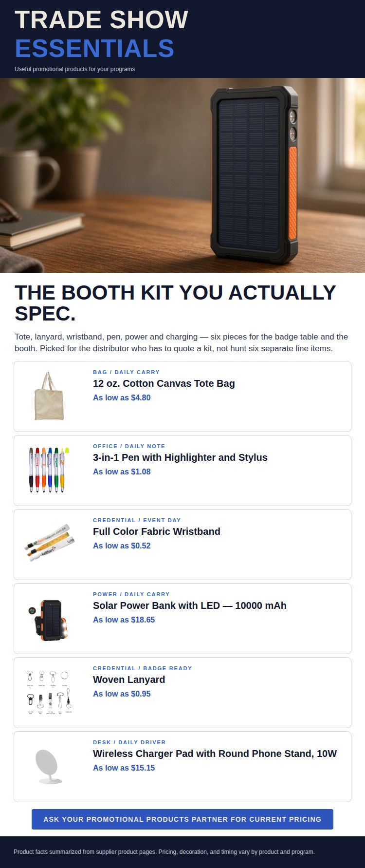Click the woven lanyard attachments image
Screen dimensions: 365x868
coord(49,692)
